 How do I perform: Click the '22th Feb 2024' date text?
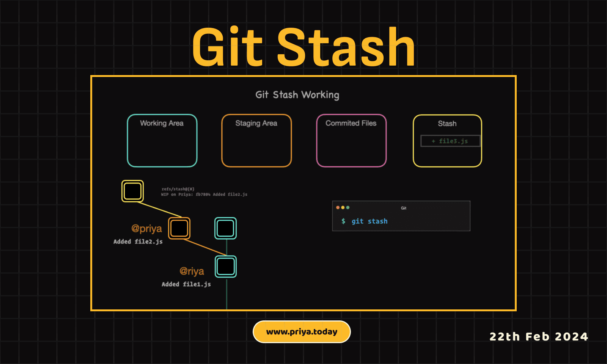(x=539, y=337)
